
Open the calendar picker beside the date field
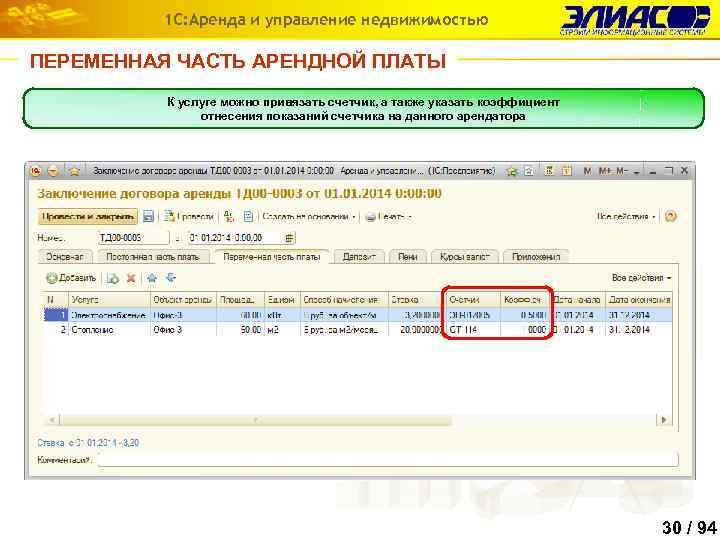289,238
